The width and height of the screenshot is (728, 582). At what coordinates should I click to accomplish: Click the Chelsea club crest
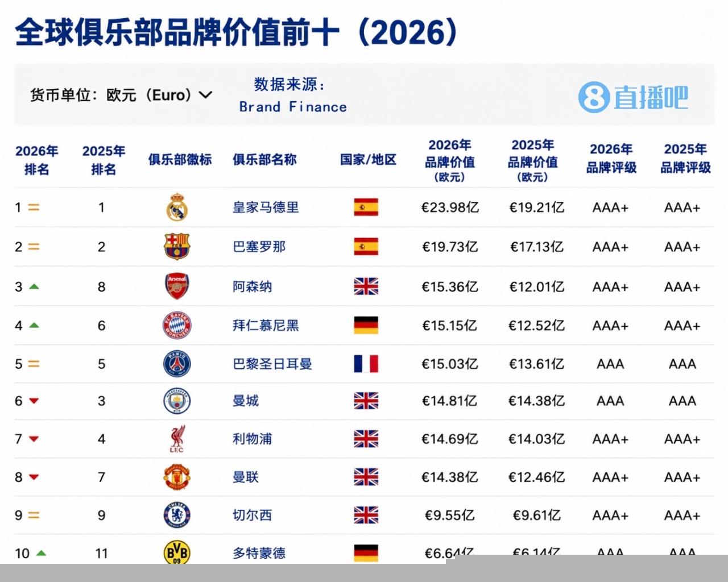tap(177, 515)
